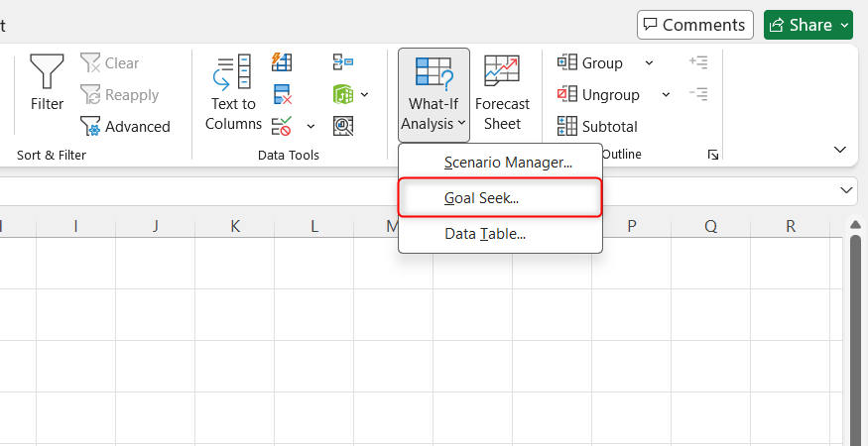
Task: Click the Subtotal button
Action: point(597,127)
